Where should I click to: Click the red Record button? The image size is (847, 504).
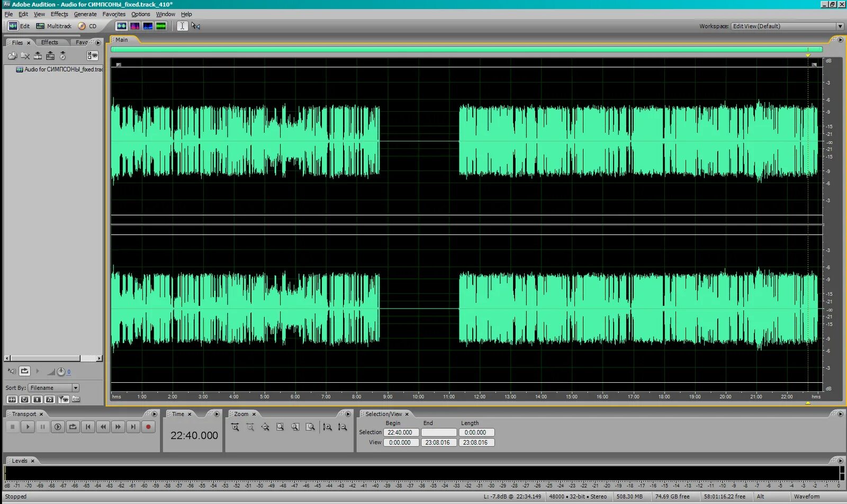tap(148, 427)
